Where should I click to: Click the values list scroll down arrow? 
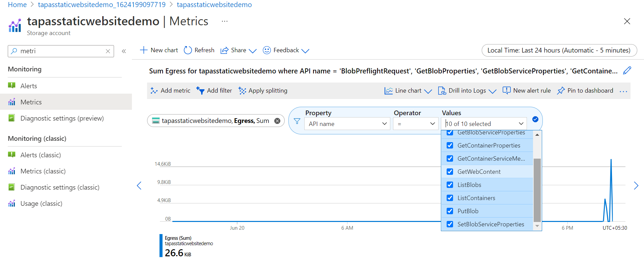coord(537,226)
